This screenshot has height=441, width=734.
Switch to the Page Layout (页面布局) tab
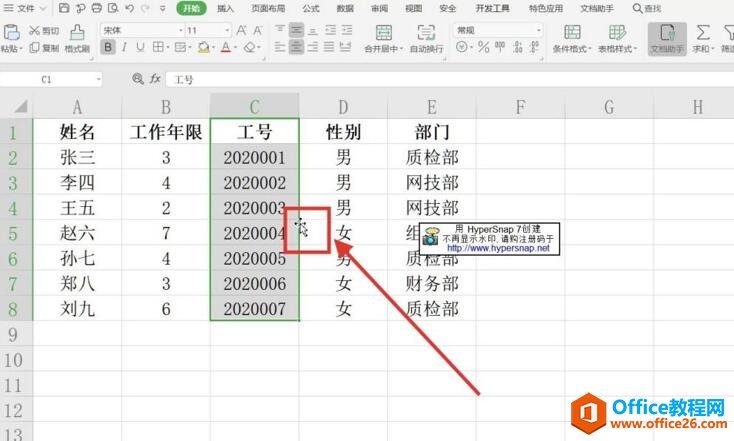click(268, 8)
